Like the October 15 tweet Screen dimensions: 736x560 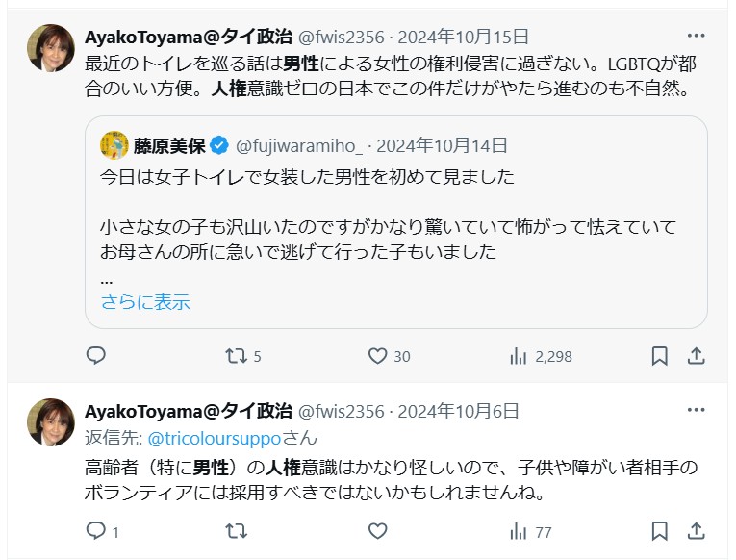point(378,356)
